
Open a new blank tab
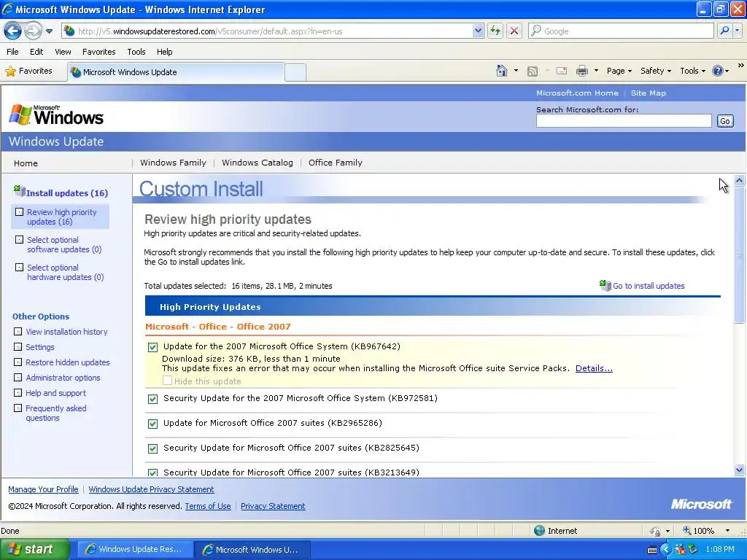[x=295, y=72]
